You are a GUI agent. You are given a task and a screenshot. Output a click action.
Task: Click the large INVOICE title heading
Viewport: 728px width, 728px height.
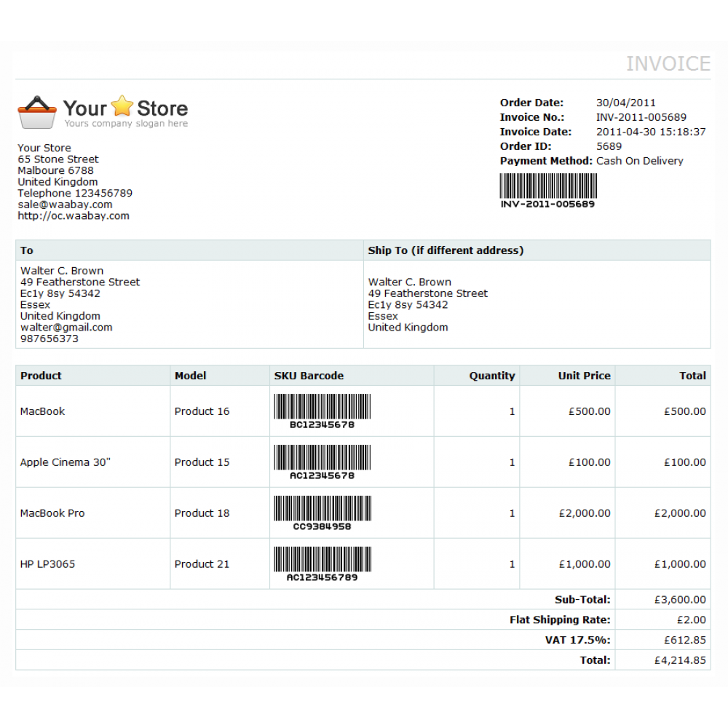668,64
